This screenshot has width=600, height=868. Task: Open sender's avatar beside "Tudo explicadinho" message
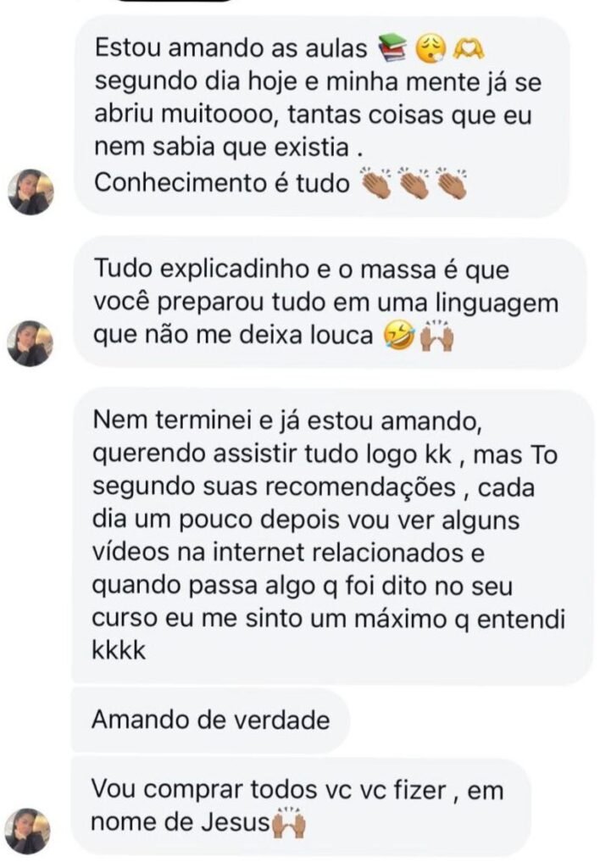tap(31, 343)
